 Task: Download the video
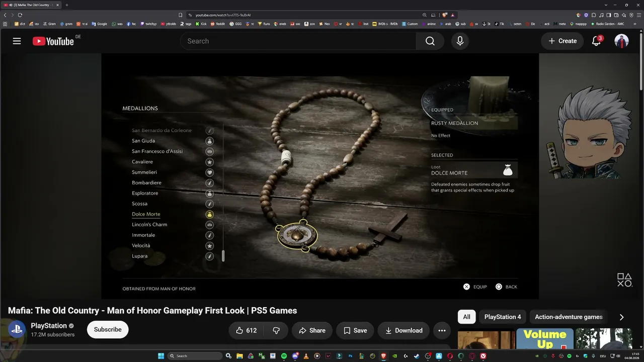click(404, 330)
